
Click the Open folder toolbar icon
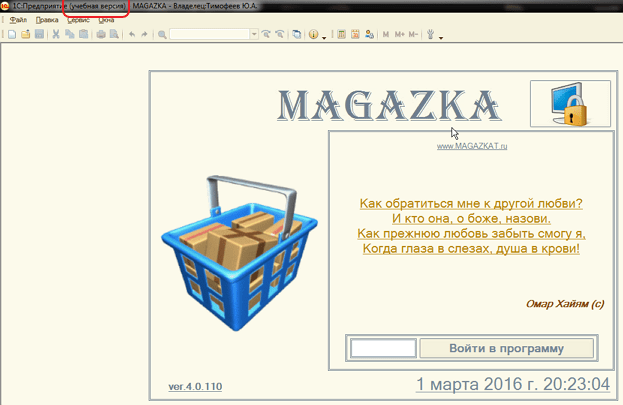pyautogui.click(x=25, y=34)
